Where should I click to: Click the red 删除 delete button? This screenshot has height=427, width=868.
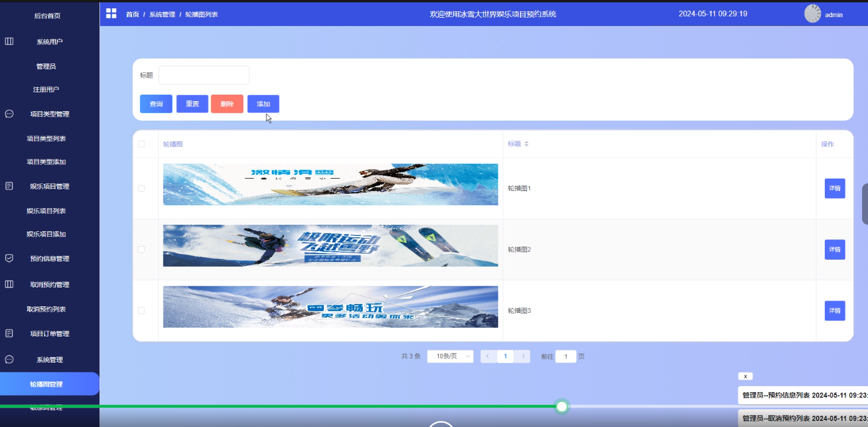[x=227, y=103]
